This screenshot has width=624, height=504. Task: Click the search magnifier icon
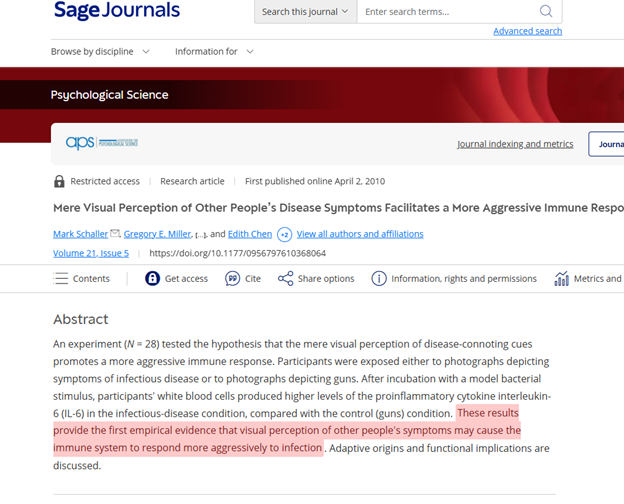(546, 12)
